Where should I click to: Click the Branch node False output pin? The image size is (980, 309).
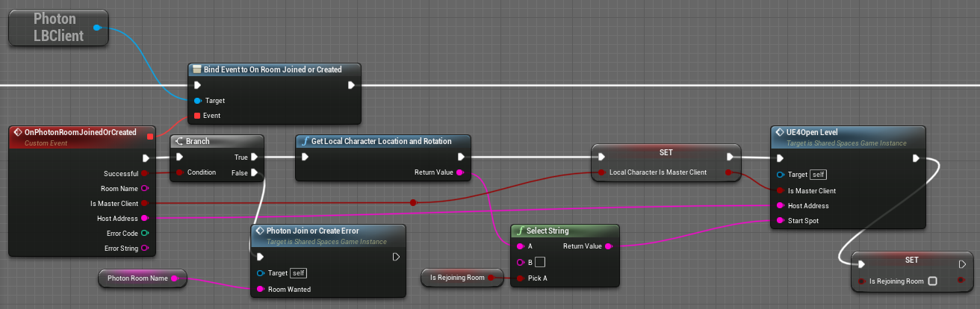[x=255, y=172]
